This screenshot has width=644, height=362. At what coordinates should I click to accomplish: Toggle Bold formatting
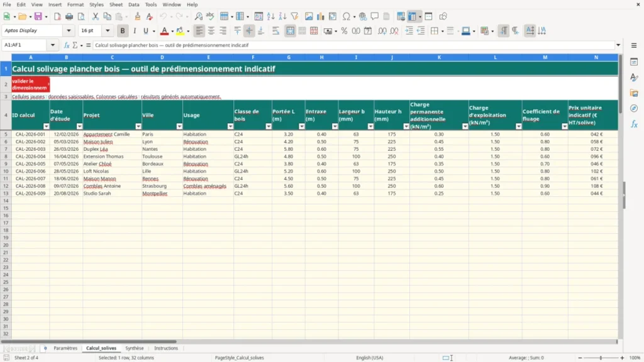(123, 31)
